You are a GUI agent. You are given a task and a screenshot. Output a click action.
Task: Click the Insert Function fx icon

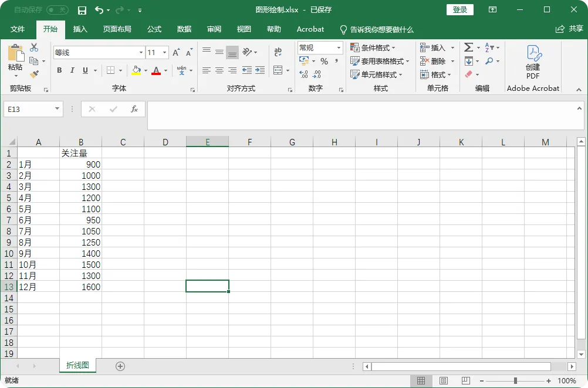click(x=134, y=109)
